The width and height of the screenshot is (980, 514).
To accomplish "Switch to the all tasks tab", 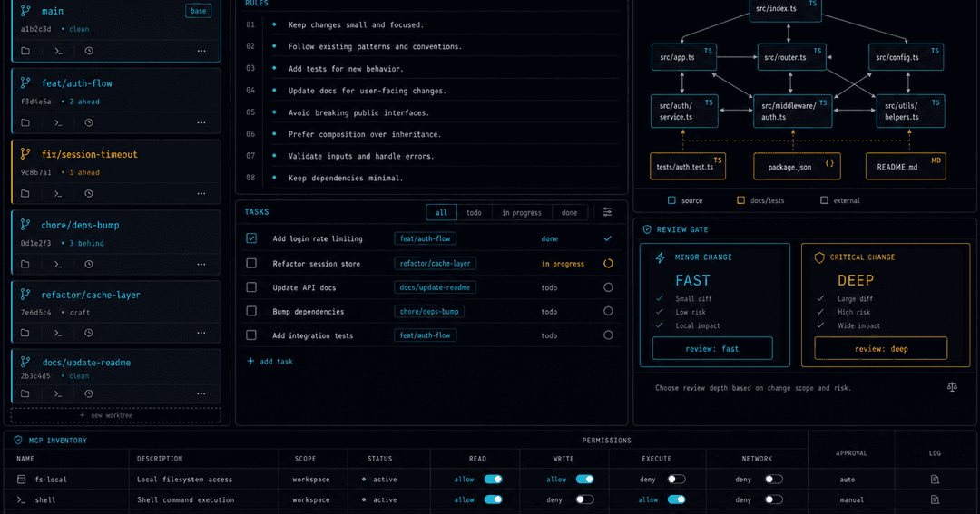I will click(x=441, y=212).
